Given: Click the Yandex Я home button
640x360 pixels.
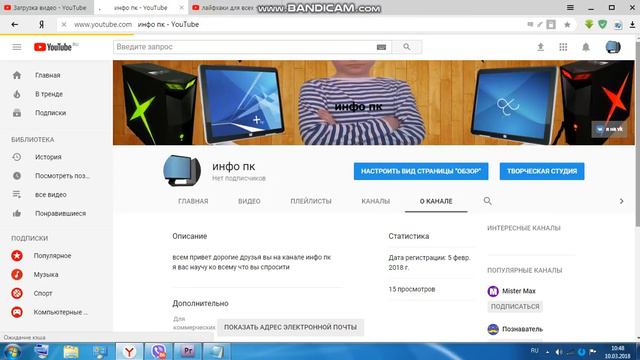Looking at the screenshot, I should tap(41, 24).
